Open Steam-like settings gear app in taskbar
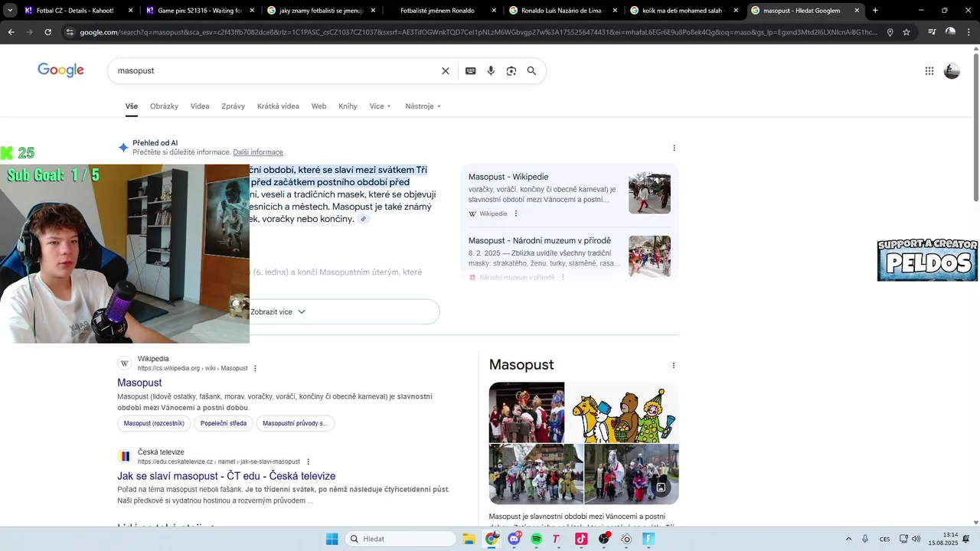The width and height of the screenshot is (980, 551). [626, 539]
